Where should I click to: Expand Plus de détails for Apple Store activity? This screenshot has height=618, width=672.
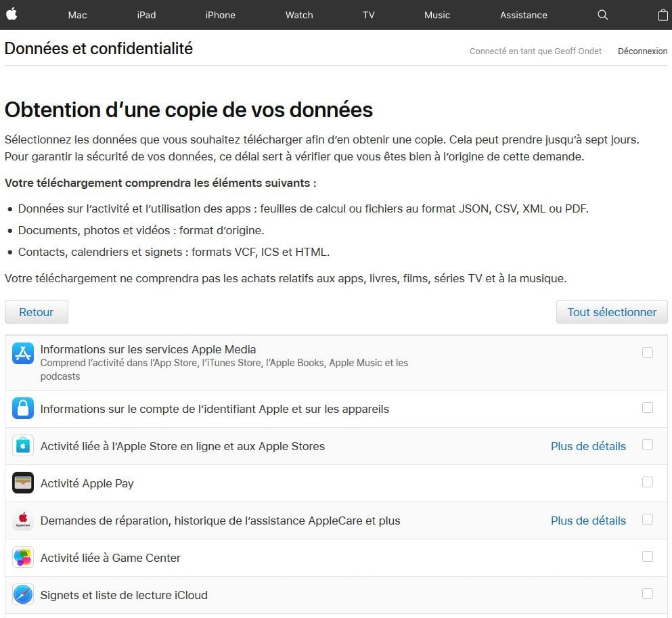(x=588, y=446)
